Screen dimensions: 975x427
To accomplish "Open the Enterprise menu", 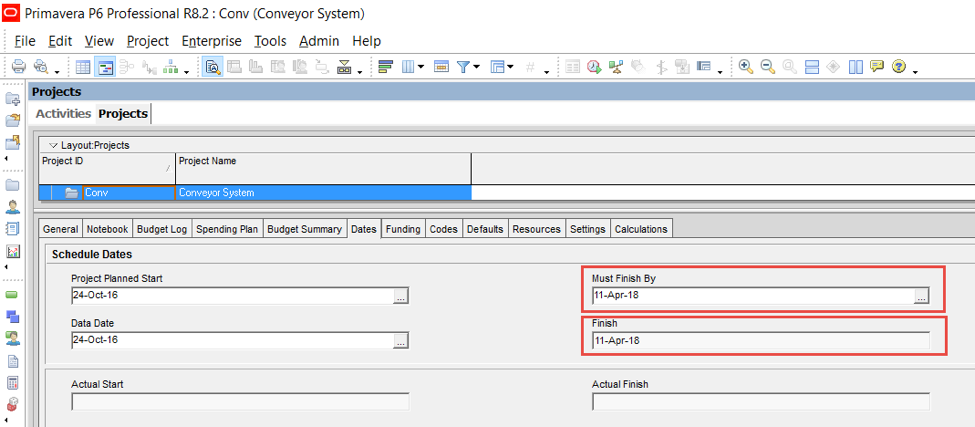I will point(211,41).
